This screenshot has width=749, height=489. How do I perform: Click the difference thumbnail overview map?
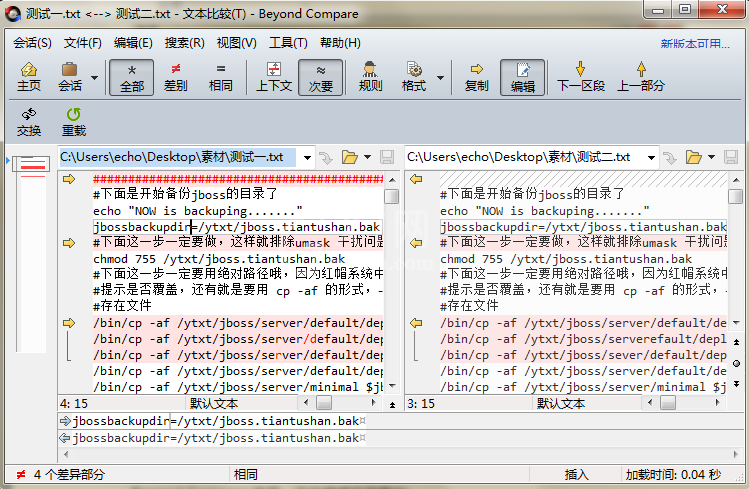click(32, 253)
